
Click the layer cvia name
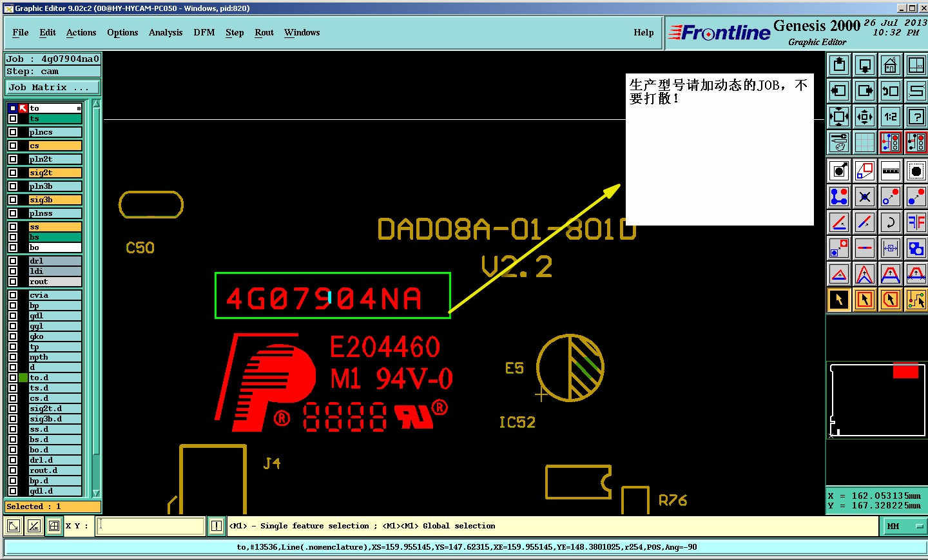55,295
